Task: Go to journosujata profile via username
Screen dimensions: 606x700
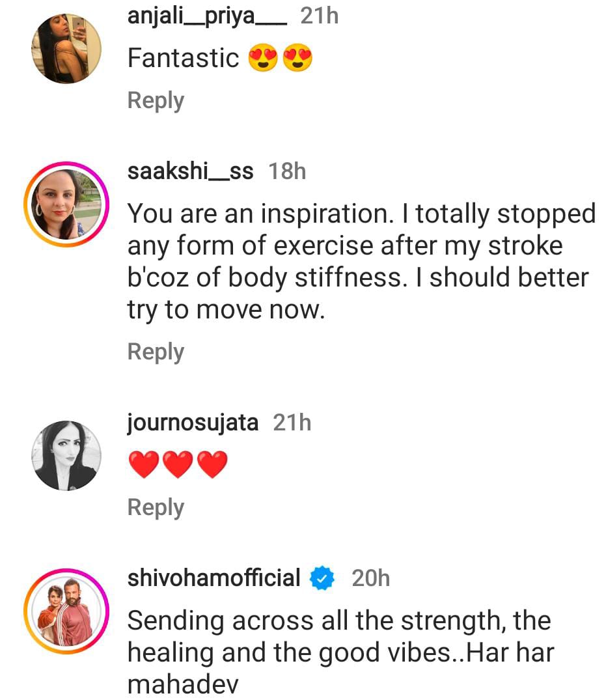Action: click(193, 423)
